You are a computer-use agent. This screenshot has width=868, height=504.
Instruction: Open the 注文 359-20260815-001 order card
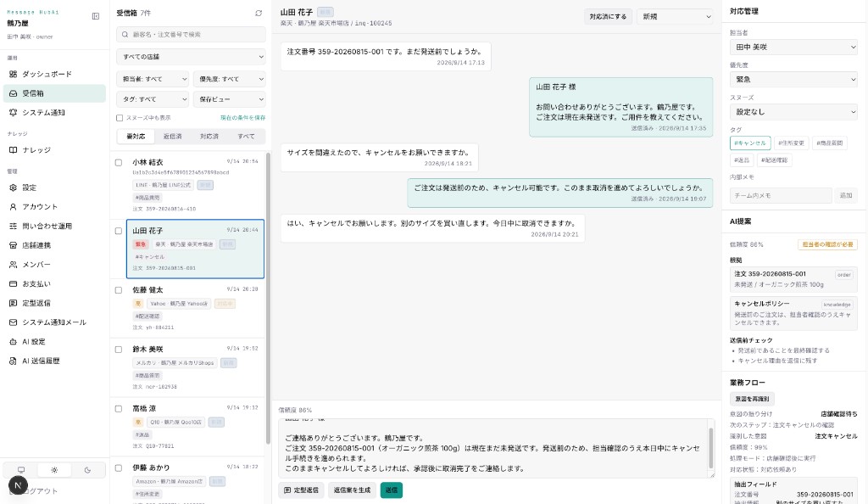point(793,279)
